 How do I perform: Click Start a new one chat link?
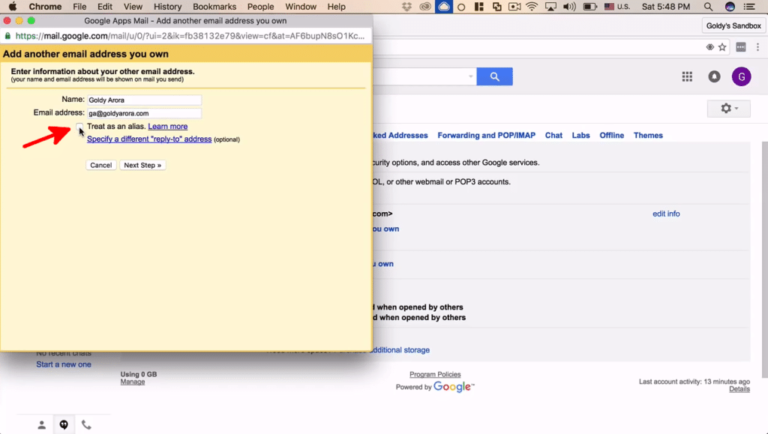[x=64, y=364]
